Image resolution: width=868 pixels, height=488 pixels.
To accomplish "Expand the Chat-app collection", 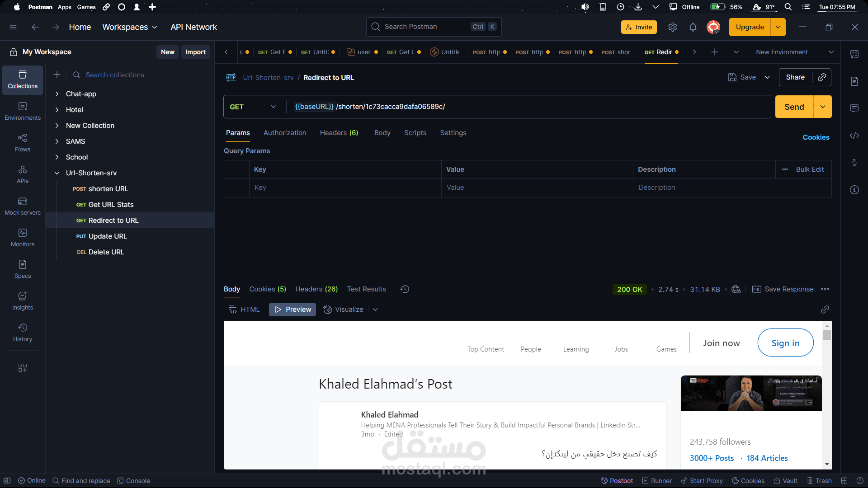I will [x=57, y=94].
